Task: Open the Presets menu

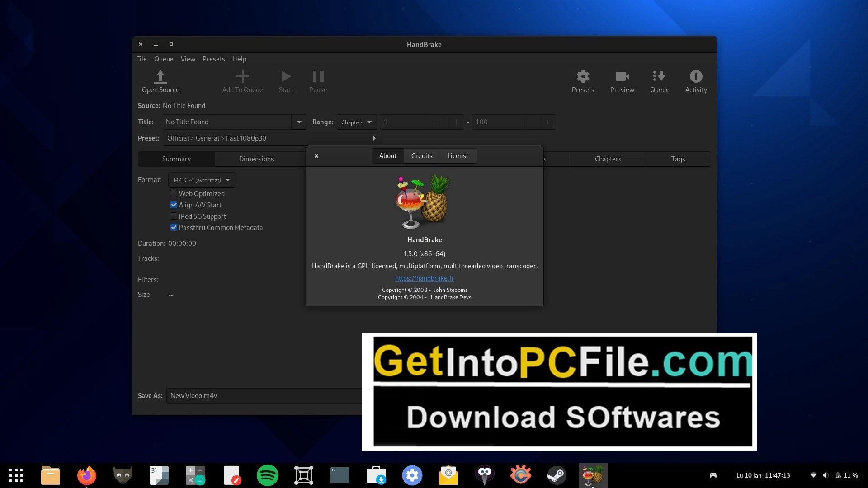Action: coord(213,59)
